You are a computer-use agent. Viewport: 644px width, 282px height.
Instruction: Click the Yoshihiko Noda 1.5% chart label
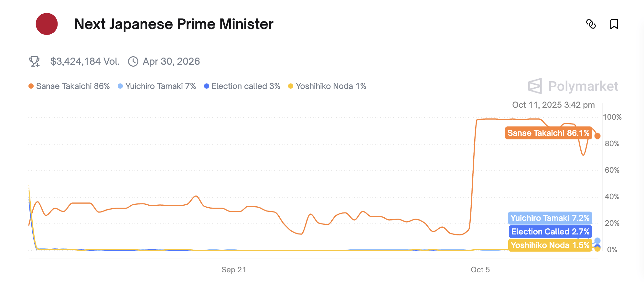click(x=550, y=245)
